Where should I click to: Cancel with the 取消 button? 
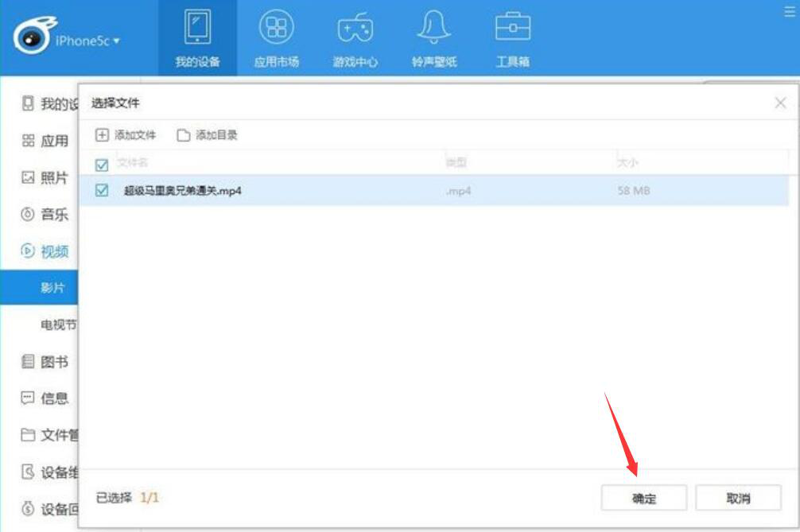738,498
